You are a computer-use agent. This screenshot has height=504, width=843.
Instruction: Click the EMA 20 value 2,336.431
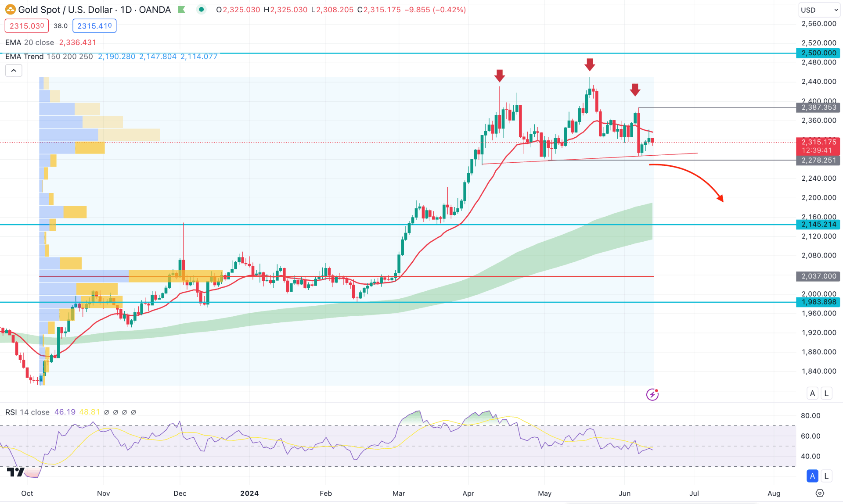(x=78, y=43)
